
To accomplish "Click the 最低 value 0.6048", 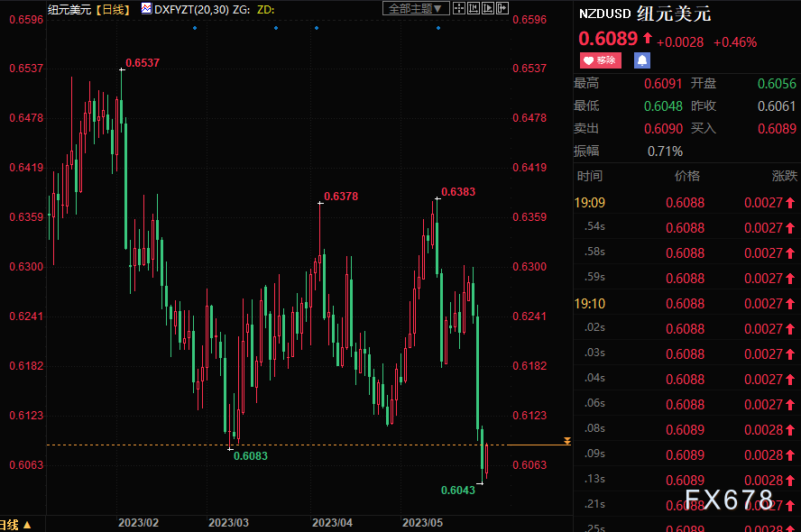I will [x=663, y=106].
